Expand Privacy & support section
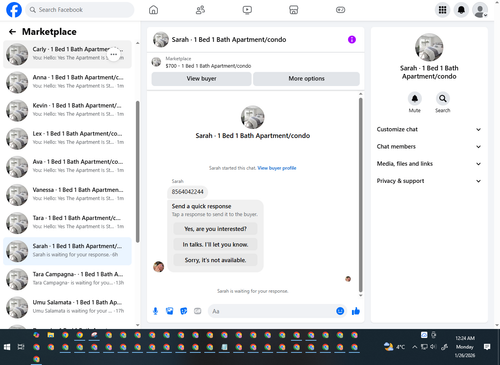 (x=429, y=181)
